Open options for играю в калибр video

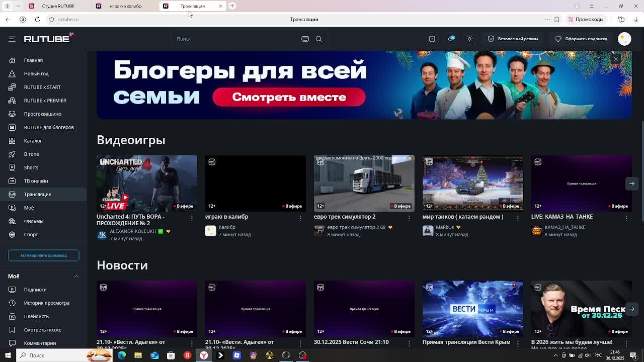(x=300, y=218)
